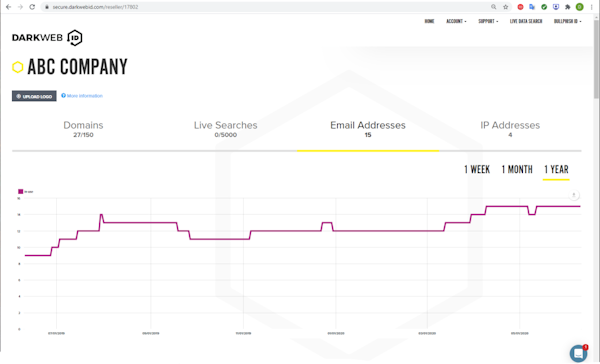Select the 1 Week time range
Screen dimensions: 600x364
tap(477, 169)
